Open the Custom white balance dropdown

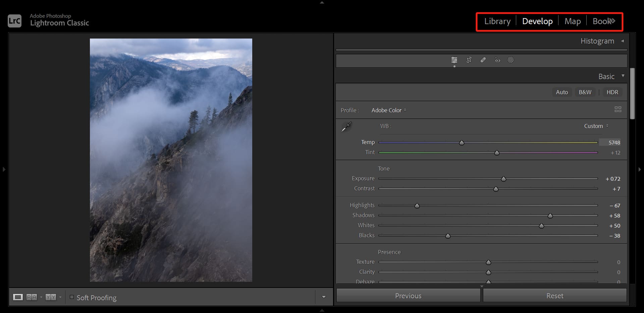pos(596,126)
